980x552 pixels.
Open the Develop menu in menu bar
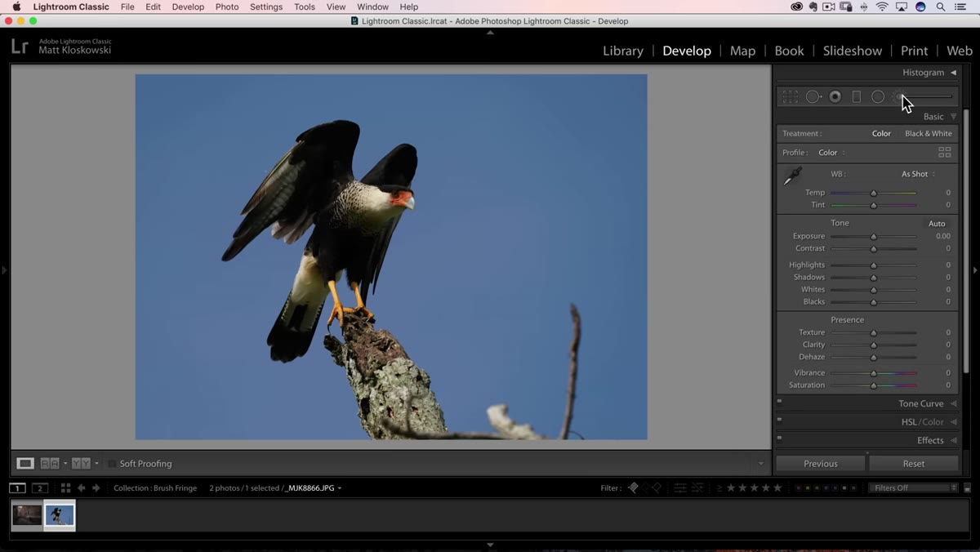[188, 7]
